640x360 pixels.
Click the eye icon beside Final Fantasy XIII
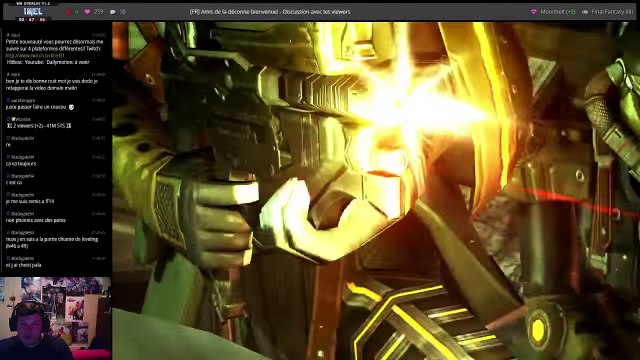(x=585, y=12)
